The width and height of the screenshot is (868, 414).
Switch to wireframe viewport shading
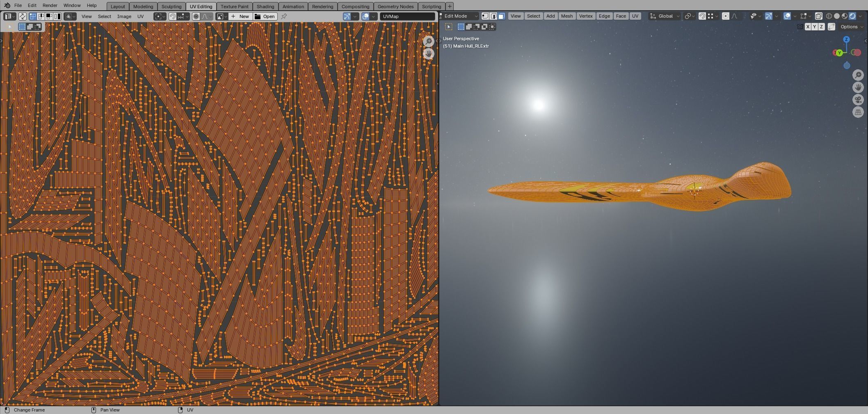click(x=829, y=16)
